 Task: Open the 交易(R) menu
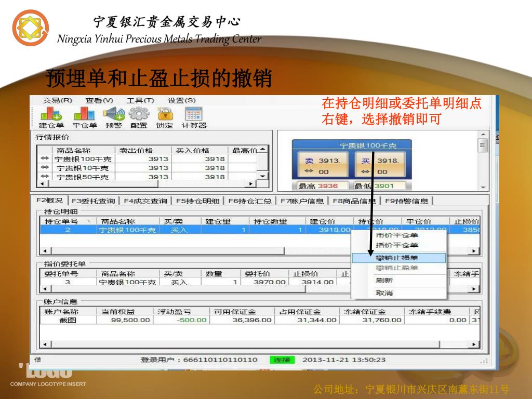click(58, 100)
